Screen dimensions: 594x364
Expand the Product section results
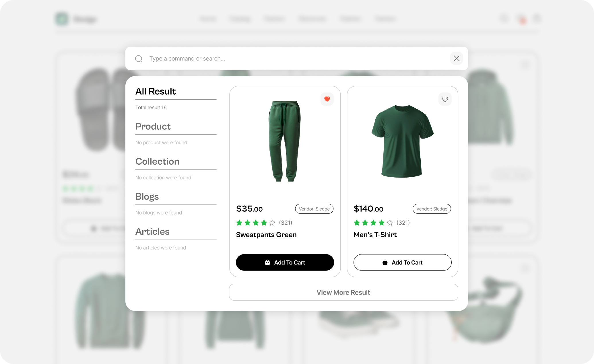click(153, 126)
